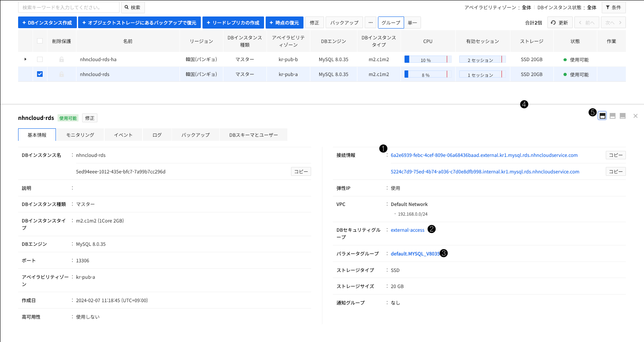Click the 状態 column header
Viewport: 644px width, 342px height.
[575, 41]
